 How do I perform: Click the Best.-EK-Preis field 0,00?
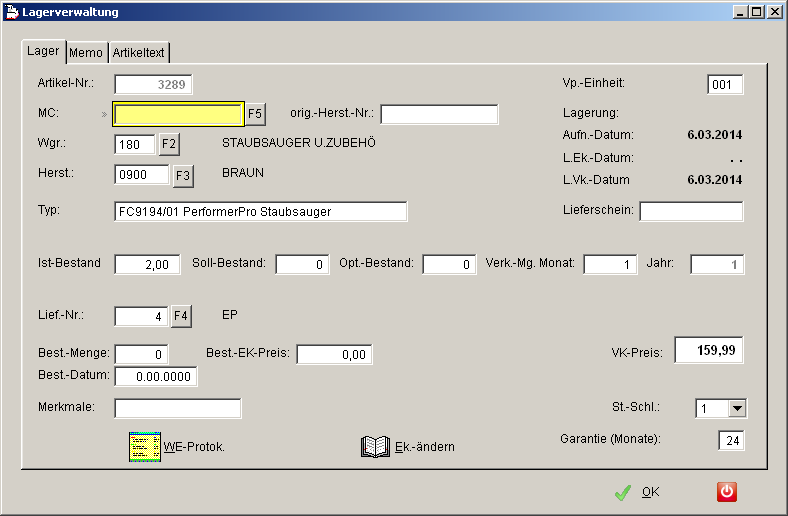334,354
